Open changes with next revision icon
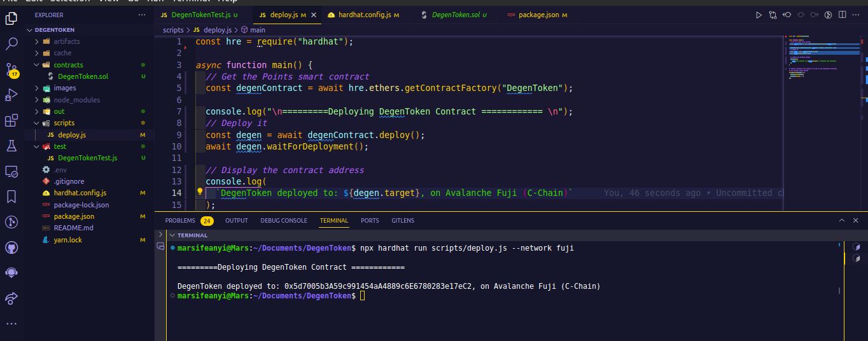 point(815,15)
